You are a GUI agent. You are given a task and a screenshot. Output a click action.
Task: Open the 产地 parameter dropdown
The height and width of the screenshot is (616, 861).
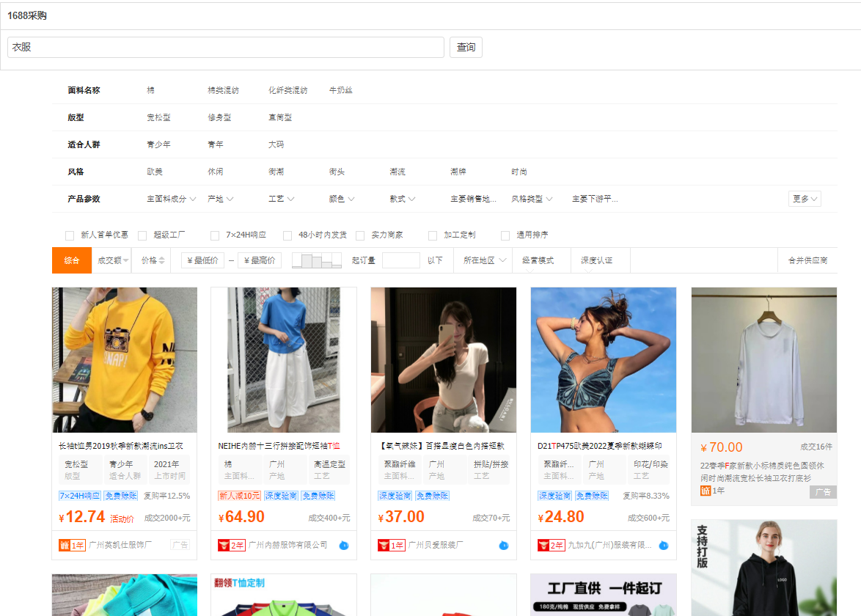220,199
